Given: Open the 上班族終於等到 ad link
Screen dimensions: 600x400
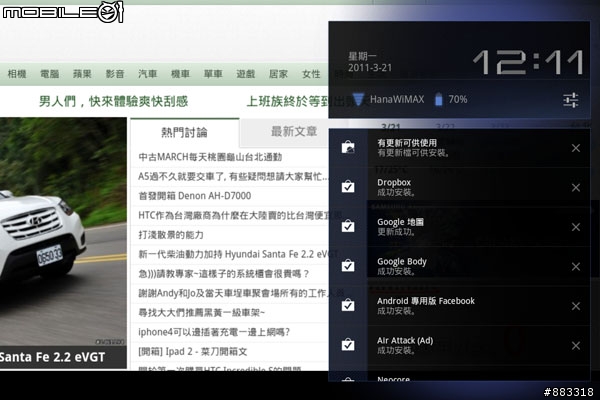Looking at the screenshot, I should 287,101.
